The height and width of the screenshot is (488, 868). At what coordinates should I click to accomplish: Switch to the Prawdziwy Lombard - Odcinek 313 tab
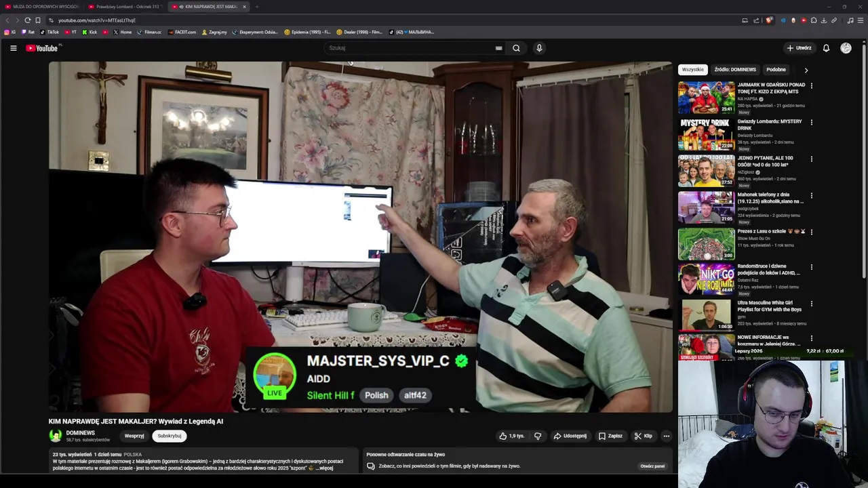pyautogui.click(x=125, y=7)
